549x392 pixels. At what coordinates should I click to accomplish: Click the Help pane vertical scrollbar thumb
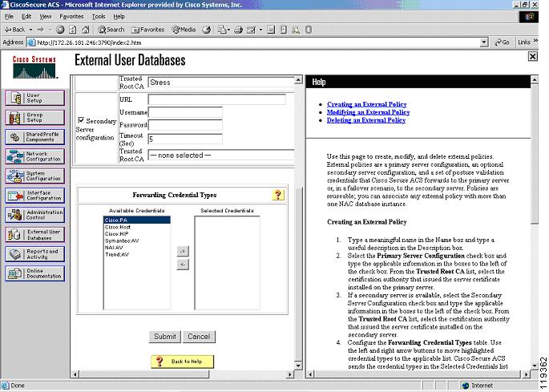click(x=535, y=154)
